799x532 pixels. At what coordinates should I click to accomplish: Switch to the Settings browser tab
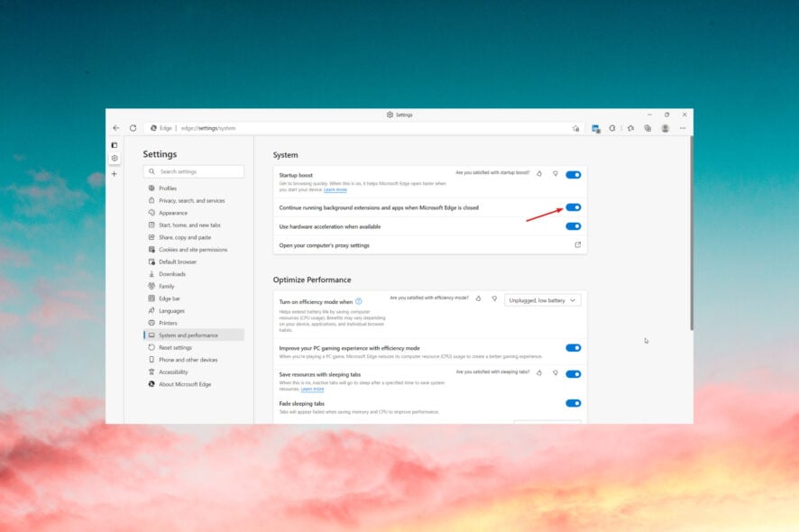pyautogui.click(x=399, y=115)
